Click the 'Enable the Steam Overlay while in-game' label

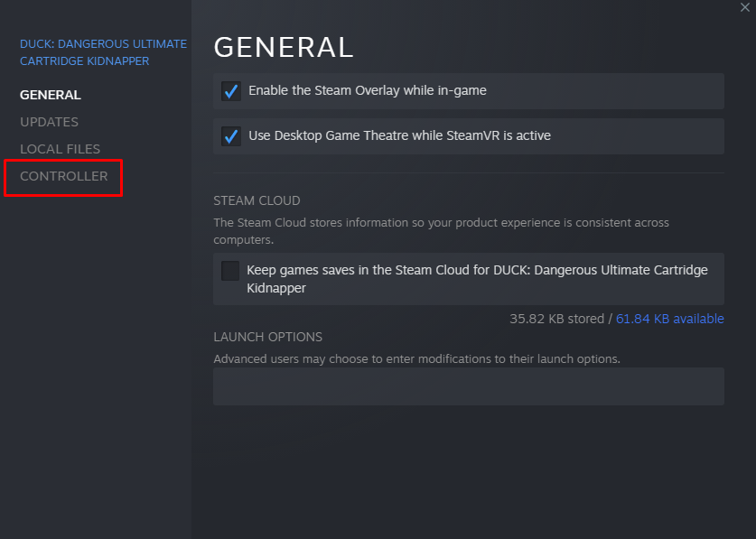(368, 91)
